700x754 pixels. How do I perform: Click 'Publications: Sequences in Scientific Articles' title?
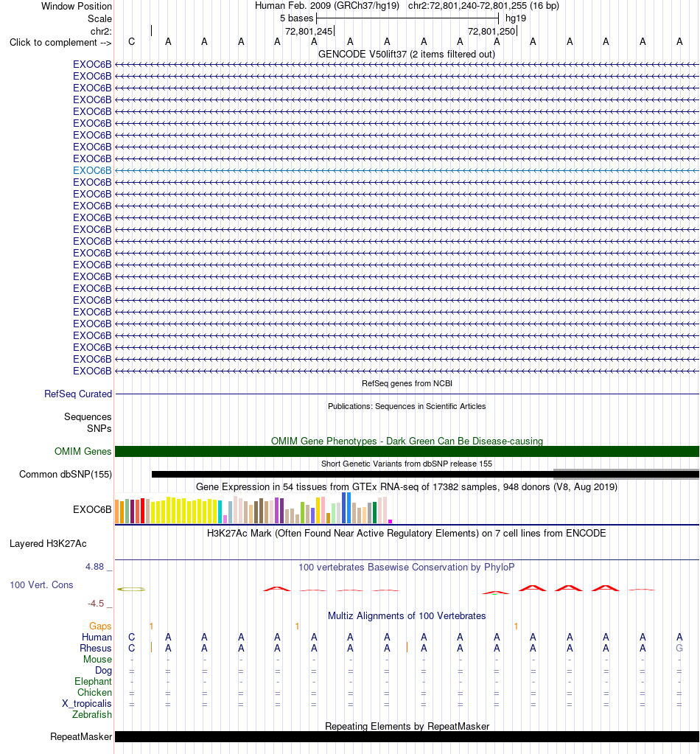407,406
